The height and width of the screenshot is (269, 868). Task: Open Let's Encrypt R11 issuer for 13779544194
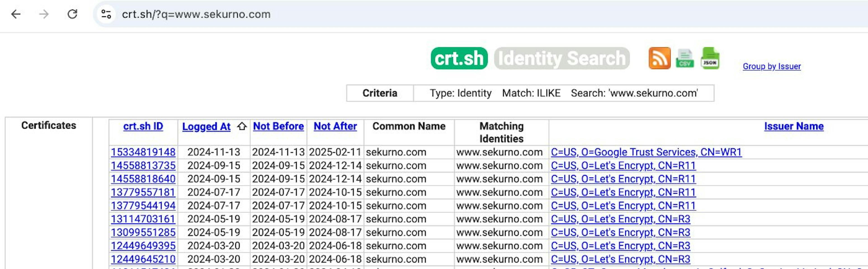point(623,206)
